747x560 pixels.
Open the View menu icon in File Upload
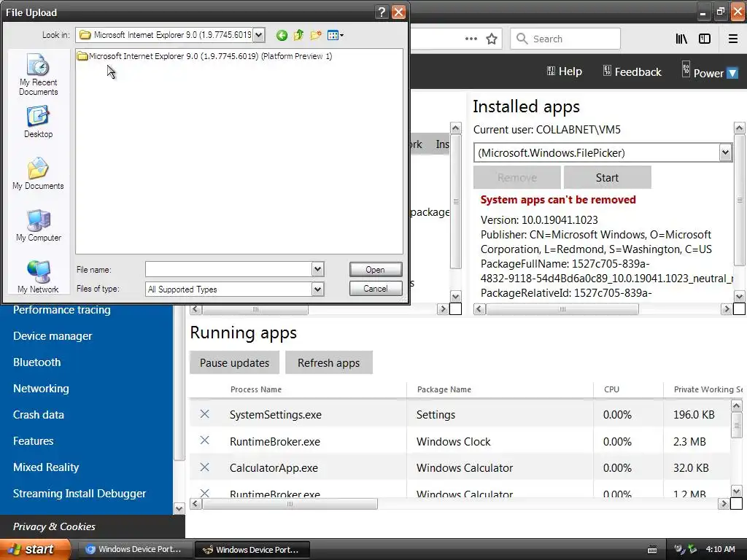[x=336, y=35]
